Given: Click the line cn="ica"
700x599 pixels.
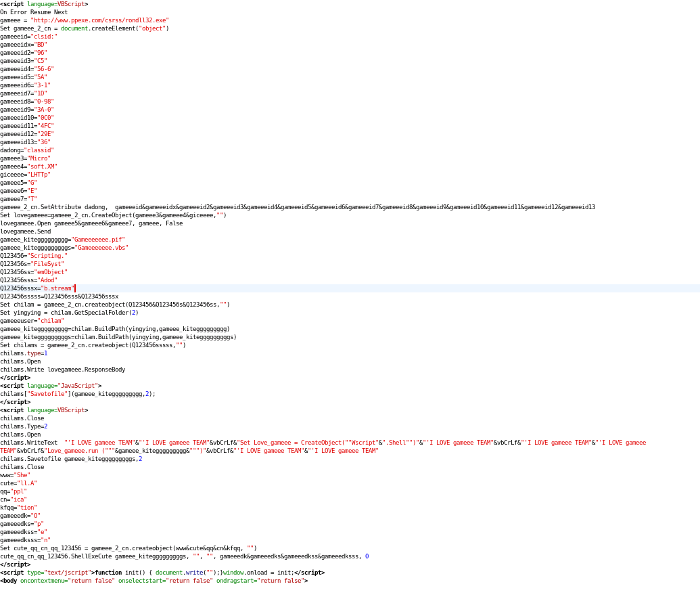Looking at the screenshot, I should (x=14, y=500).
